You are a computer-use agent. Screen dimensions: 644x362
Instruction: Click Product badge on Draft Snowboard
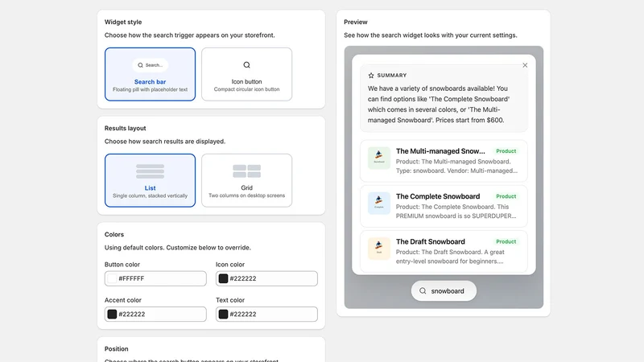[506, 242]
